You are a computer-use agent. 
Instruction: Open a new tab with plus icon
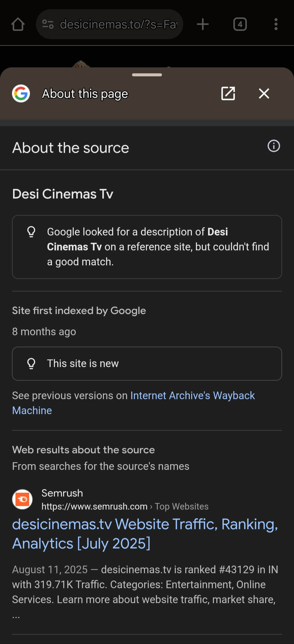pyautogui.click(x=203, y=24)
